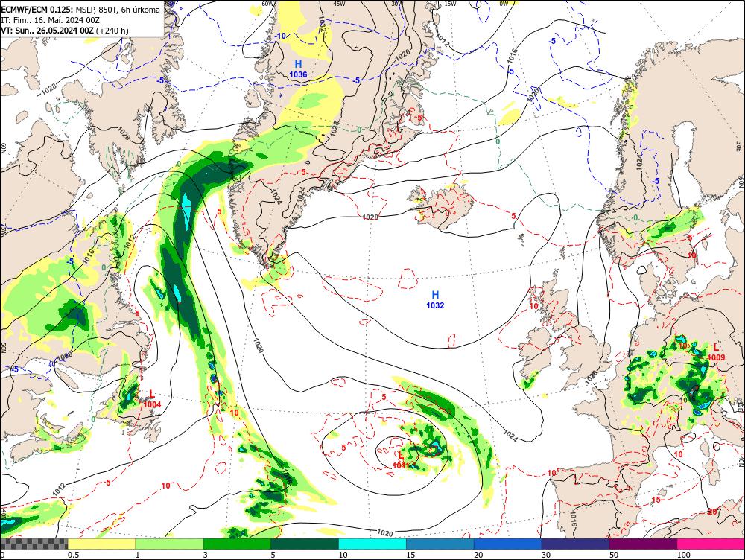Click the '0.5' value on the legend scale
The height and width of the screenshot is (560, 745).
[73, 555]
